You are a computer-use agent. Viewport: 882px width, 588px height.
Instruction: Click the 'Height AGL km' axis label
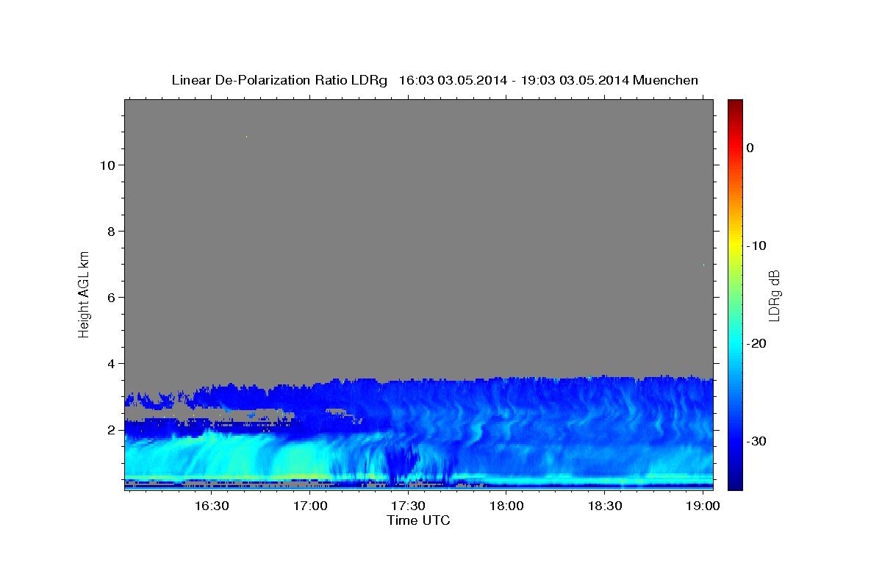coord(84,294)
